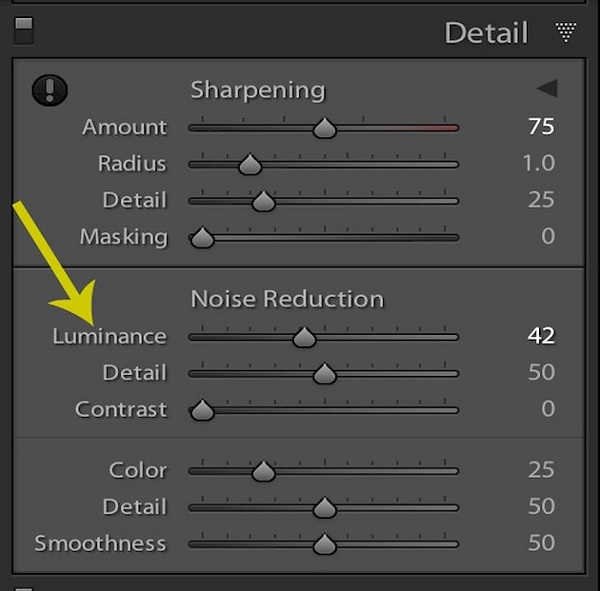Screen dimensions: 600x591
Task: Click the Radius value field showing 1.0
Action: 540,163
